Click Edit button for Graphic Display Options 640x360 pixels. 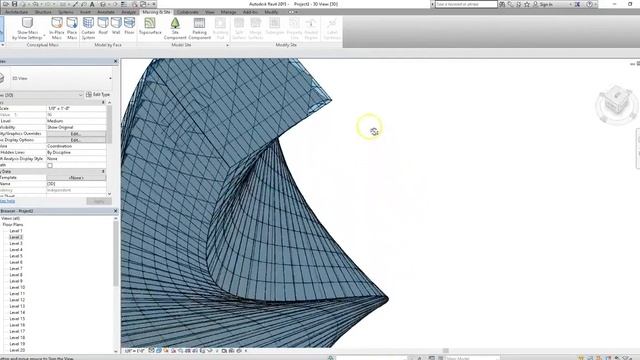pyautogui.click(x=76, y=140)
